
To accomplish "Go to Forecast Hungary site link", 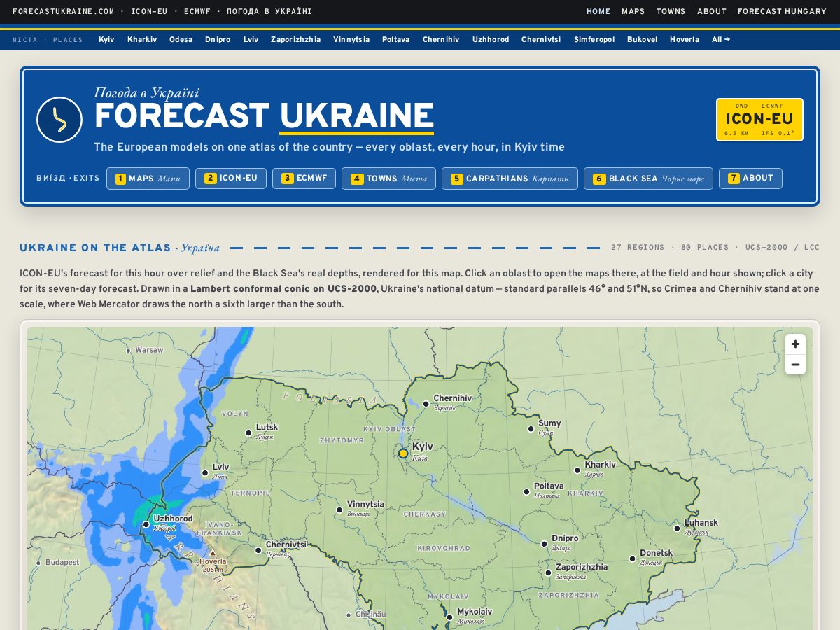I will pos(782,12).
